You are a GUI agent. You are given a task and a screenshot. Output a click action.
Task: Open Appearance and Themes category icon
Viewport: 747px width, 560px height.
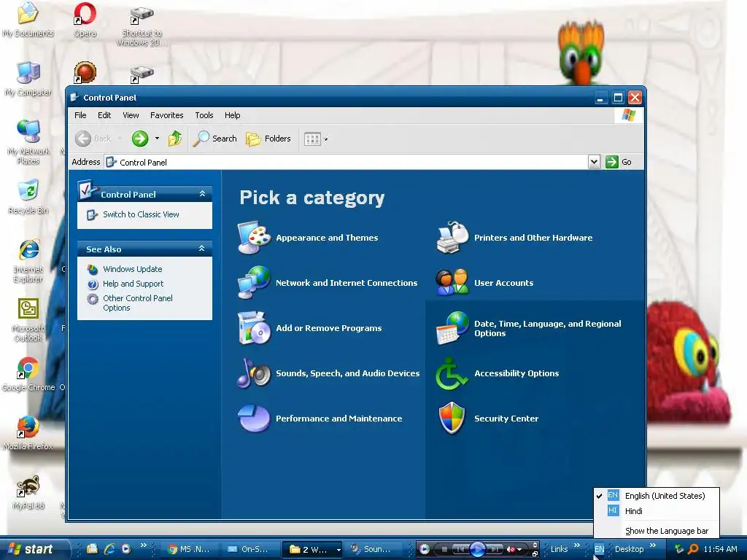[255, 238]
